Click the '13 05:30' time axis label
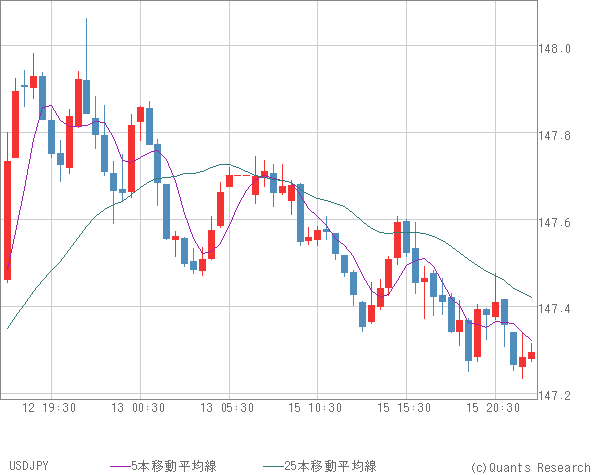This screenshot has width=600, height=475. (227, 408)
